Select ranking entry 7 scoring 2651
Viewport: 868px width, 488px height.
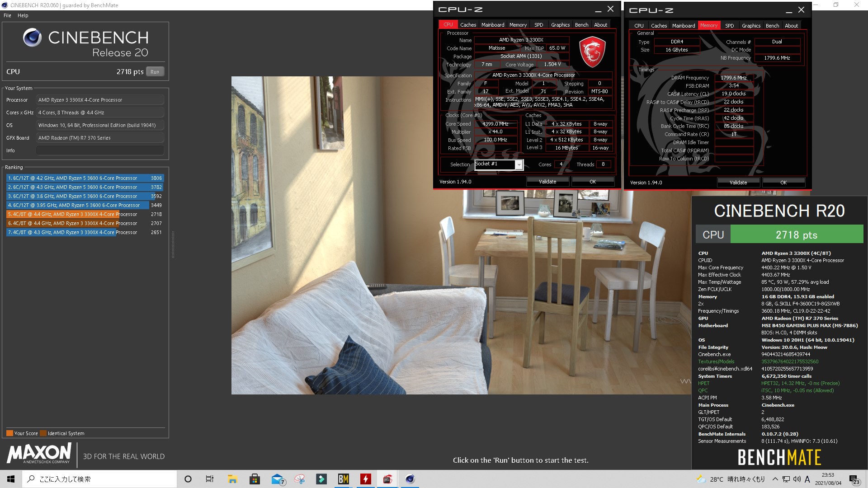click(85, 232)
